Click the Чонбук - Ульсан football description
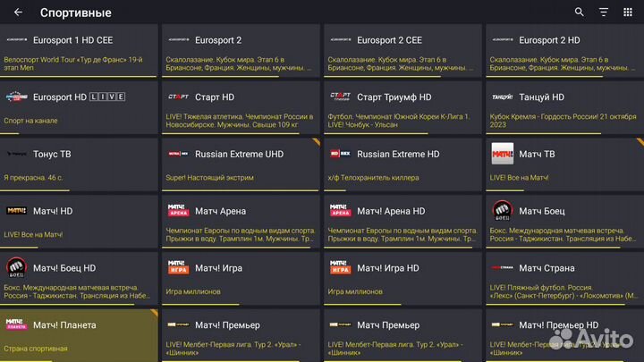 (x=398, y=121)
